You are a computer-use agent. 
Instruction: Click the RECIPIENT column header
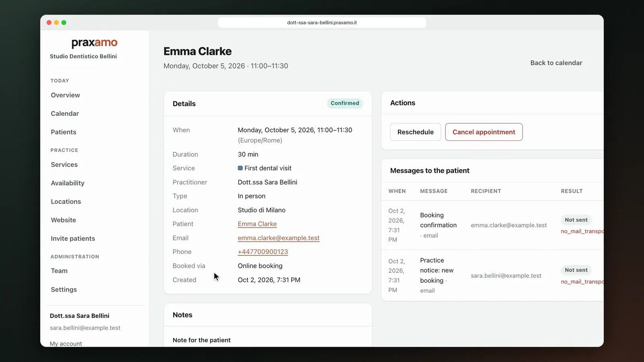pos(486,191)
